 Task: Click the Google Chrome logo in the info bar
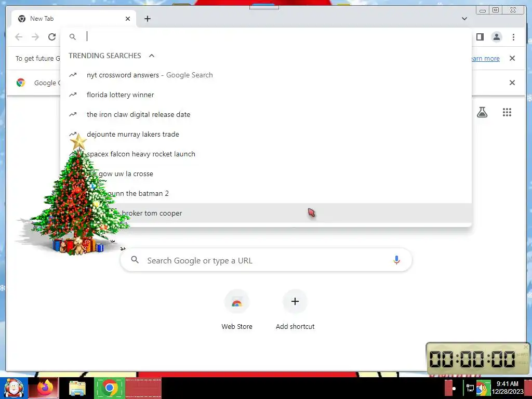click(x=21, y=83)
